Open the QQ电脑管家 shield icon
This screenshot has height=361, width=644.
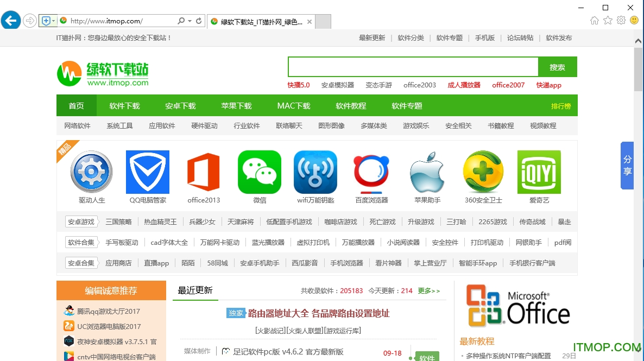pyautogui.click(x=148, y=172)
